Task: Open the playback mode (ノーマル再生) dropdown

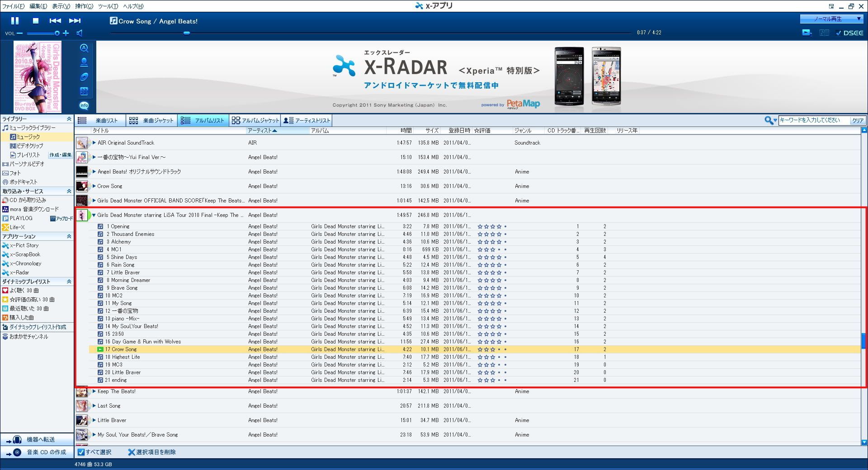Action: [x=831, y=19]
